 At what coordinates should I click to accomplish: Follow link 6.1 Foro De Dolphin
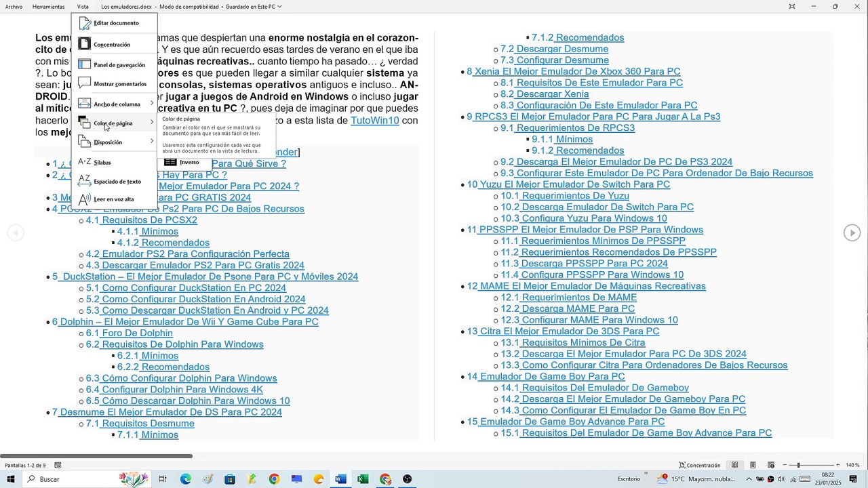130,333
